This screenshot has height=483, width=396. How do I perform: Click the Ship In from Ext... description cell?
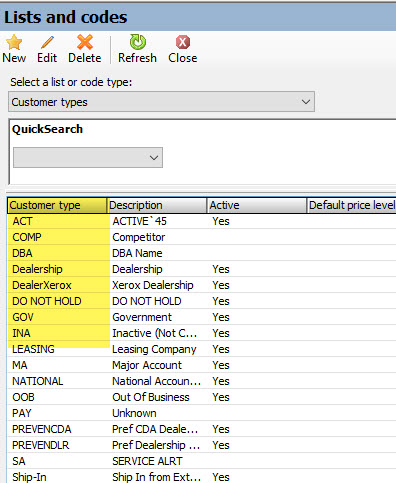158,477
